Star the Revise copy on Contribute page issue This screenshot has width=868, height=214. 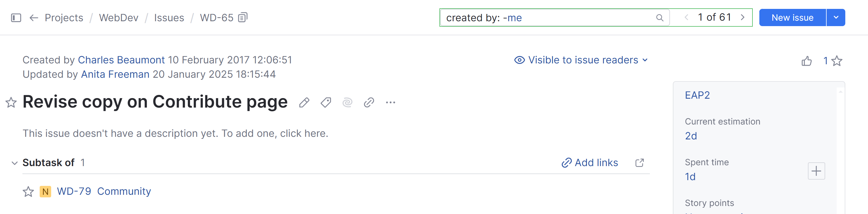[x=11, y=102]
